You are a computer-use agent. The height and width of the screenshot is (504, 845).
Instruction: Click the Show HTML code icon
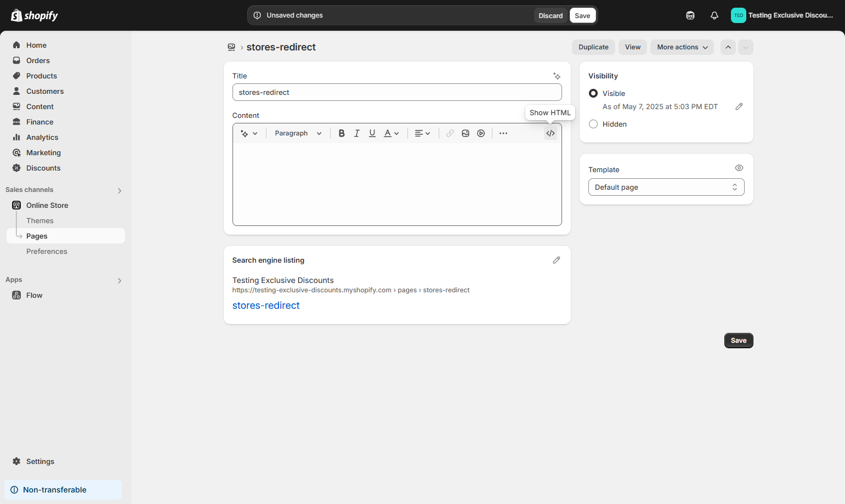[x=550, y=133]
